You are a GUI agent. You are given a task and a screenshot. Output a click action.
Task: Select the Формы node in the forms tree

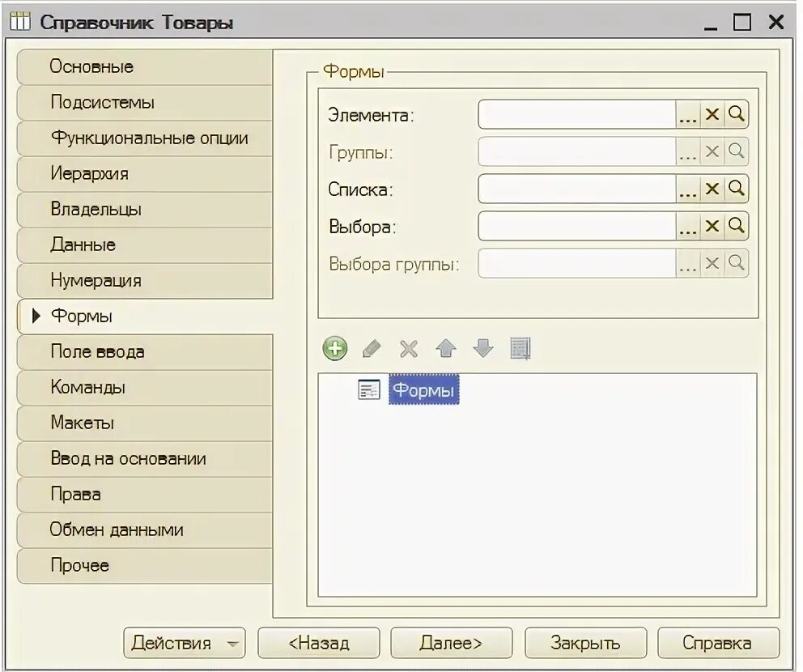[423, 390]
